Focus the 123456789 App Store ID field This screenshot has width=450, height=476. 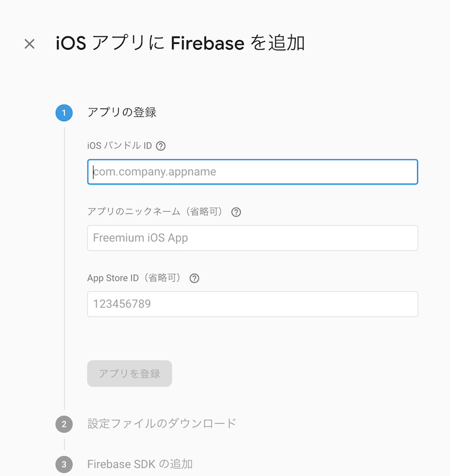click(253, 304)
